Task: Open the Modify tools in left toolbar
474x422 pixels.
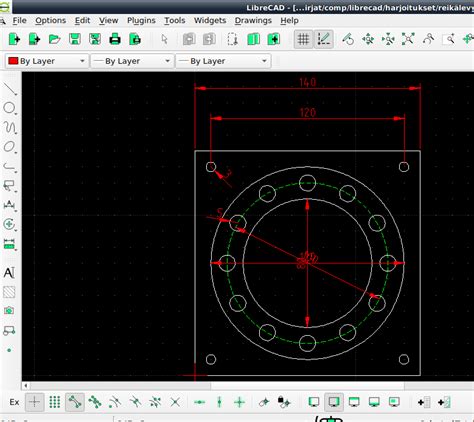Action: (x=10, y=224)
